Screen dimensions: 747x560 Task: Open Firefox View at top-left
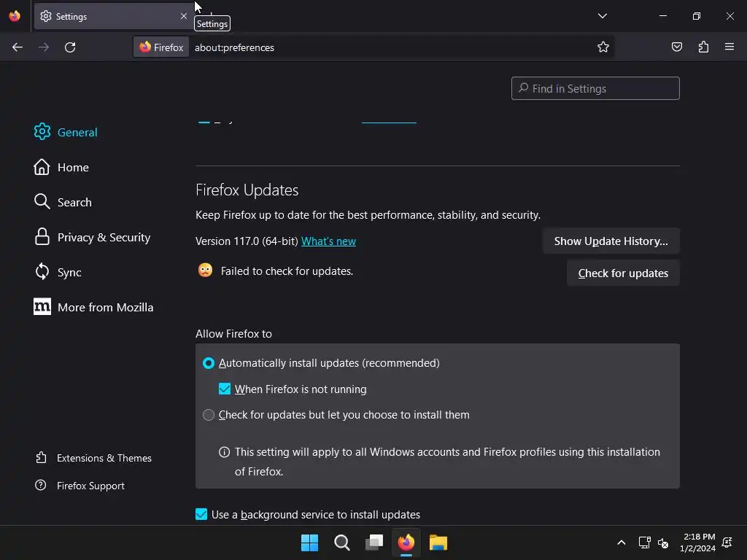click(x=15, y=16)
